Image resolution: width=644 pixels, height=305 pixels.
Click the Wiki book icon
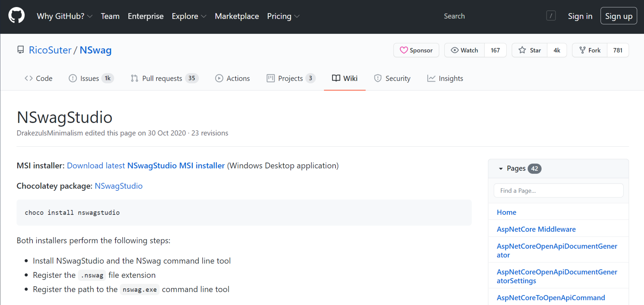336,78
